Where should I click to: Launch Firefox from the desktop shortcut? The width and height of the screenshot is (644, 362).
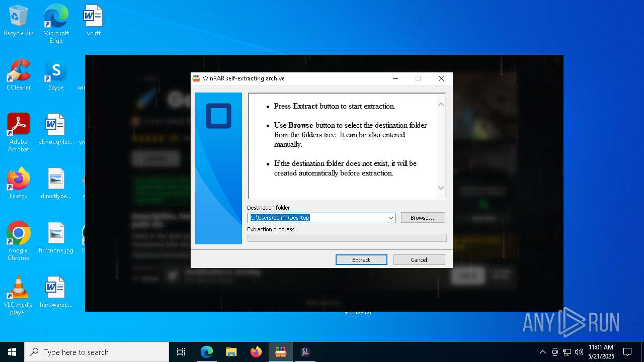point(19,184)
